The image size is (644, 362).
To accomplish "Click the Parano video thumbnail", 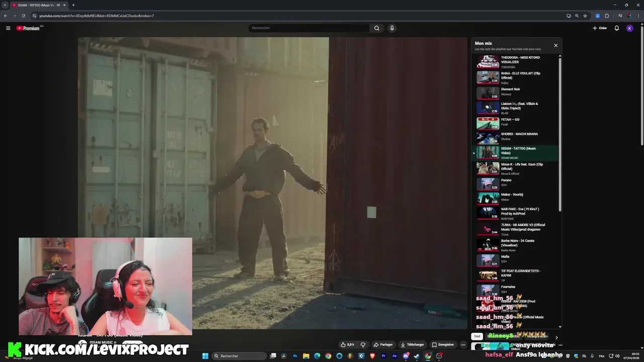I will (x=488, y=184).
